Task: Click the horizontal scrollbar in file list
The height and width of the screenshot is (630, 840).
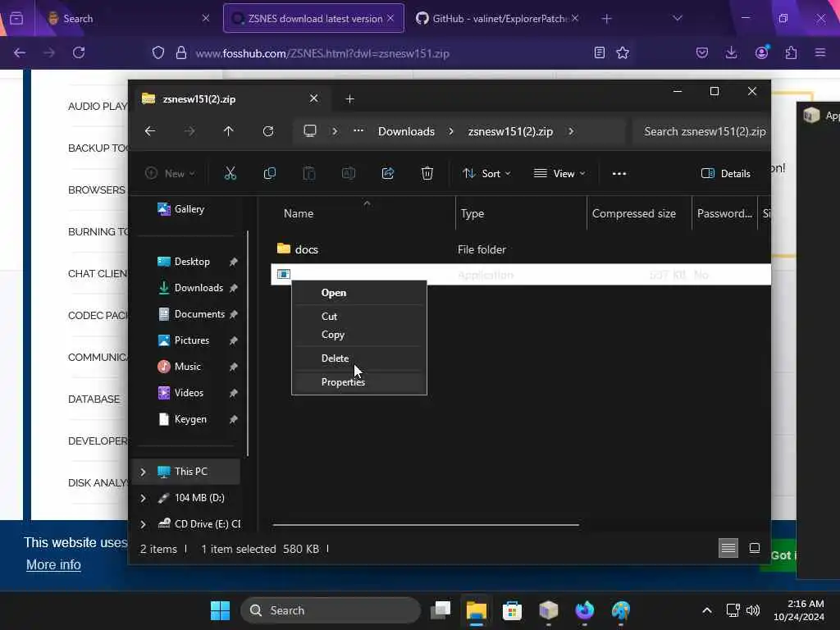Action: 426,525
